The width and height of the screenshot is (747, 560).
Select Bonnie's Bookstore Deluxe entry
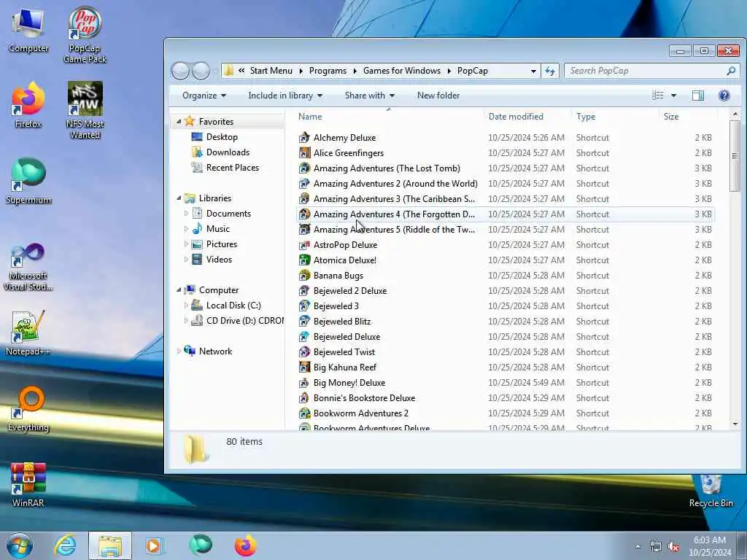[x=505, y=397]
